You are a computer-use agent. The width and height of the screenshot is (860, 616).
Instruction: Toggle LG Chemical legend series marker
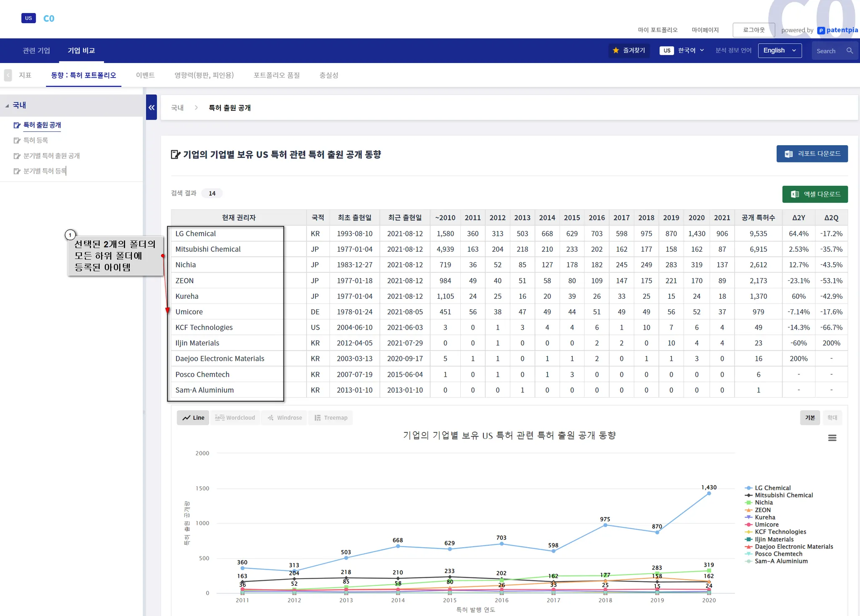[x=748, y=488]
